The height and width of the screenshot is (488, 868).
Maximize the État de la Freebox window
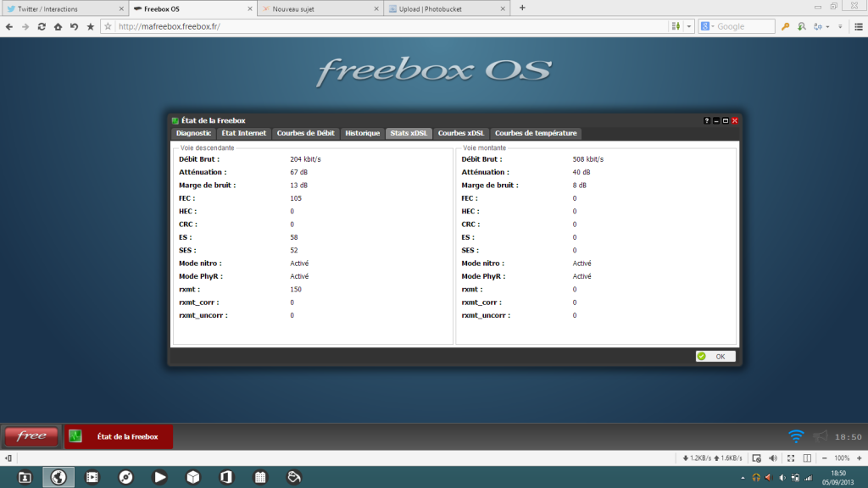tap(726, 120)
